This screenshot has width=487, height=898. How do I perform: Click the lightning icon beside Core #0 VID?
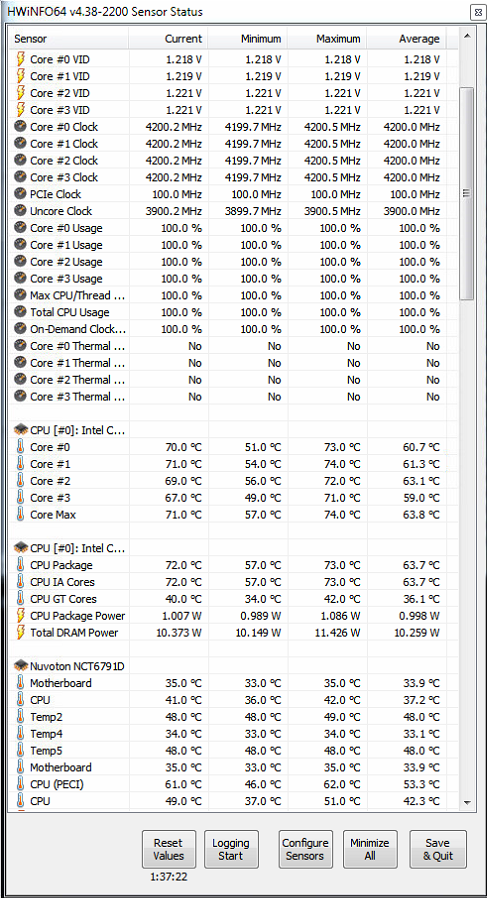point(21,59)
